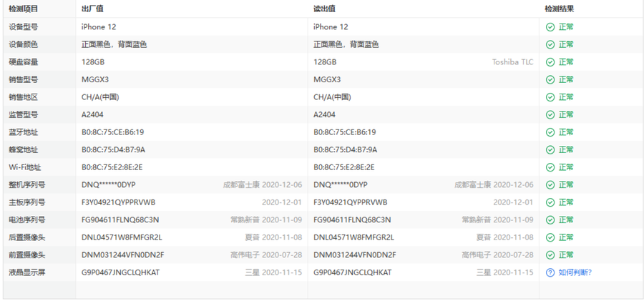Viewport: 644px width, 301px height.
Task: Select the 监管型号 row label
Action: (x=24, y=115)
